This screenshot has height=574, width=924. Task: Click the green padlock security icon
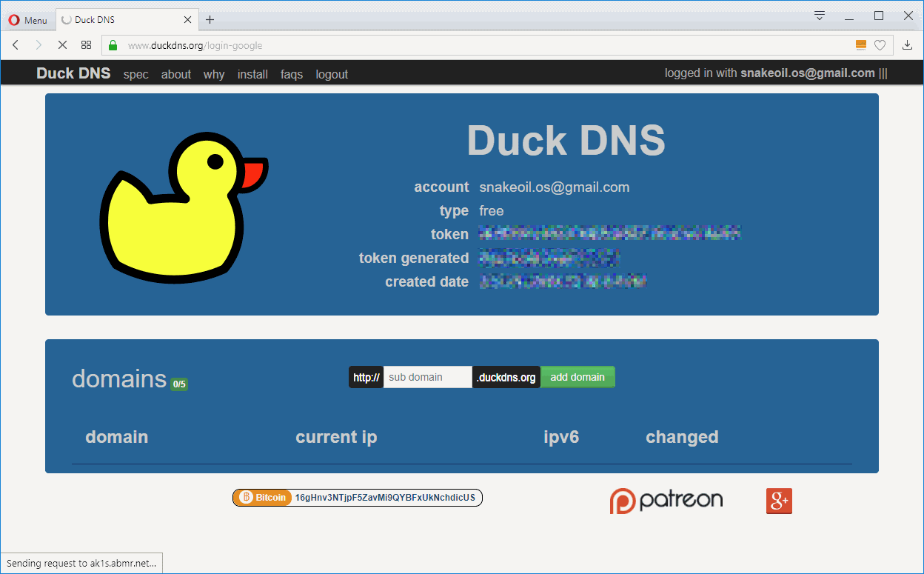113,45
